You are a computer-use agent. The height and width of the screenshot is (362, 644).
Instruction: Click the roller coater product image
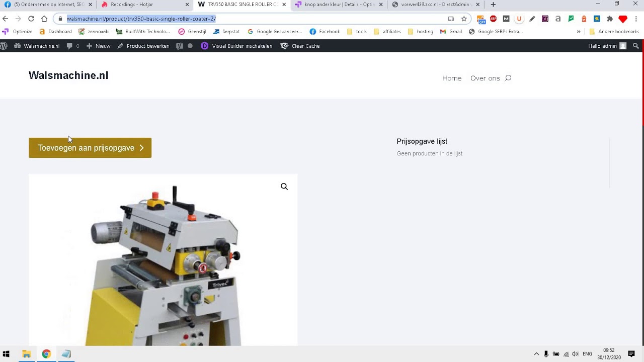163,260
